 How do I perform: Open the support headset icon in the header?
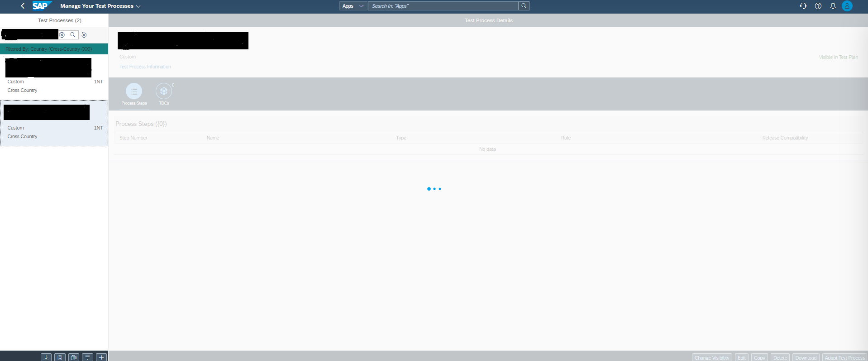(803, 6)
